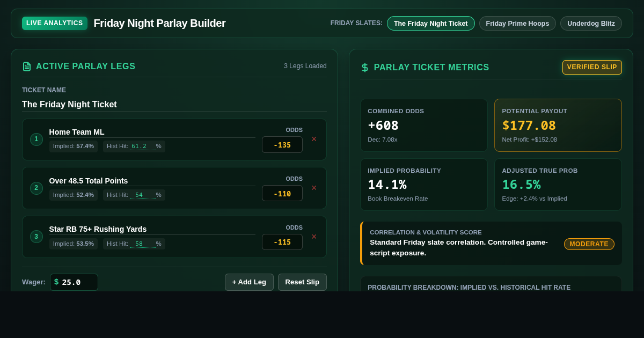The width and height of the screenshot is (644, 338).
Task: Select the Implied Probability 14.1% card
Action: coord(424,185)
